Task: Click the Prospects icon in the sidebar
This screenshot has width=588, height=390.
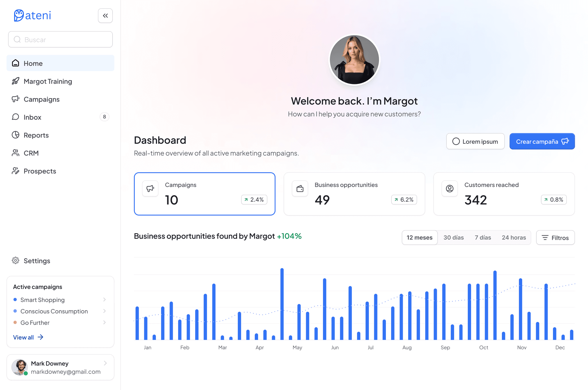Action: [x=16, y=171]
